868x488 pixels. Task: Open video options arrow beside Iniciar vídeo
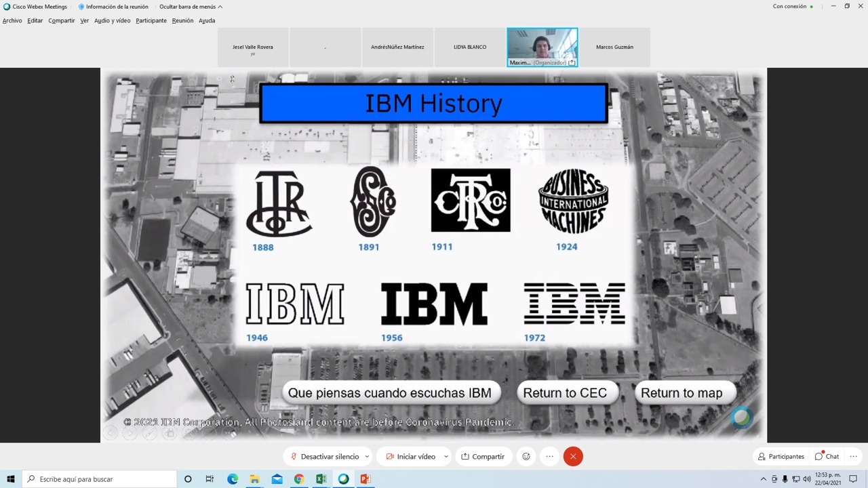(446, 456)
